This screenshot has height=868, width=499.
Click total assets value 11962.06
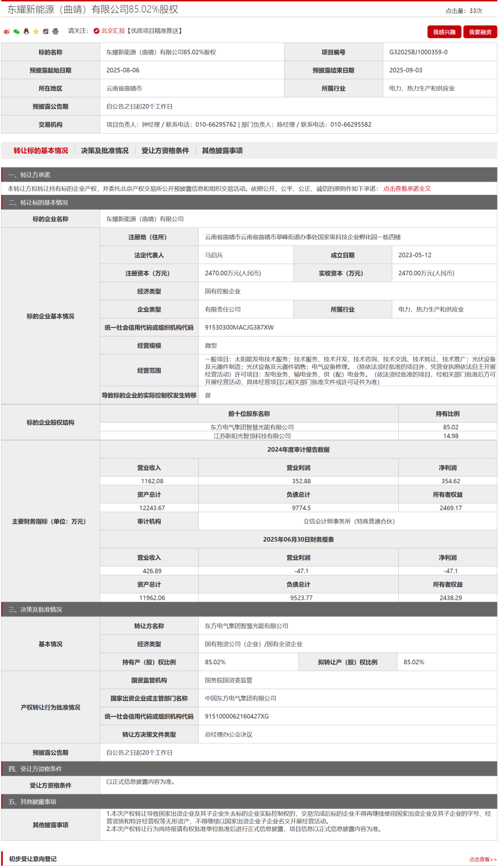[x=152, y=598]
